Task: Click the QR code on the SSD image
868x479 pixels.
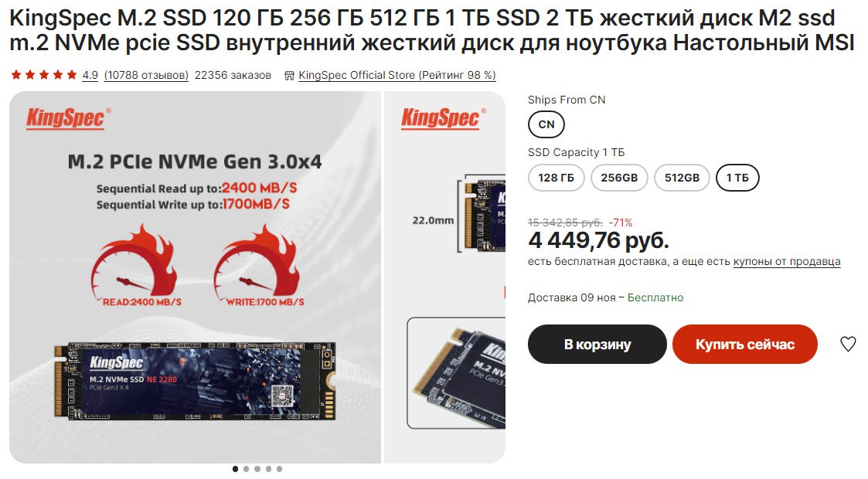Action: (281, 396)
